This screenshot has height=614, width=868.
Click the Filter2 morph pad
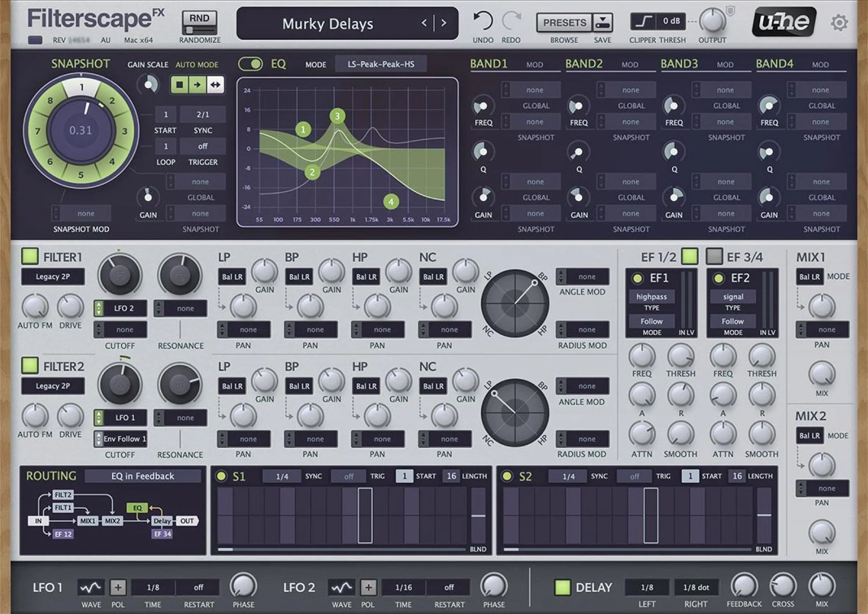515,412
